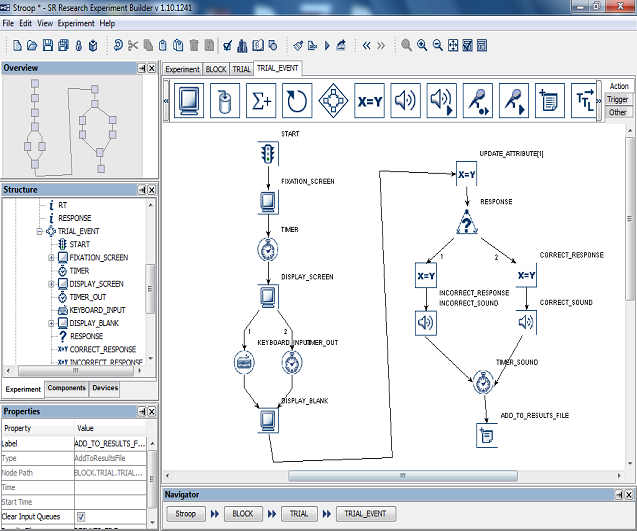Click the TIMER_OUT node in workspace

(x=291, y=362)
